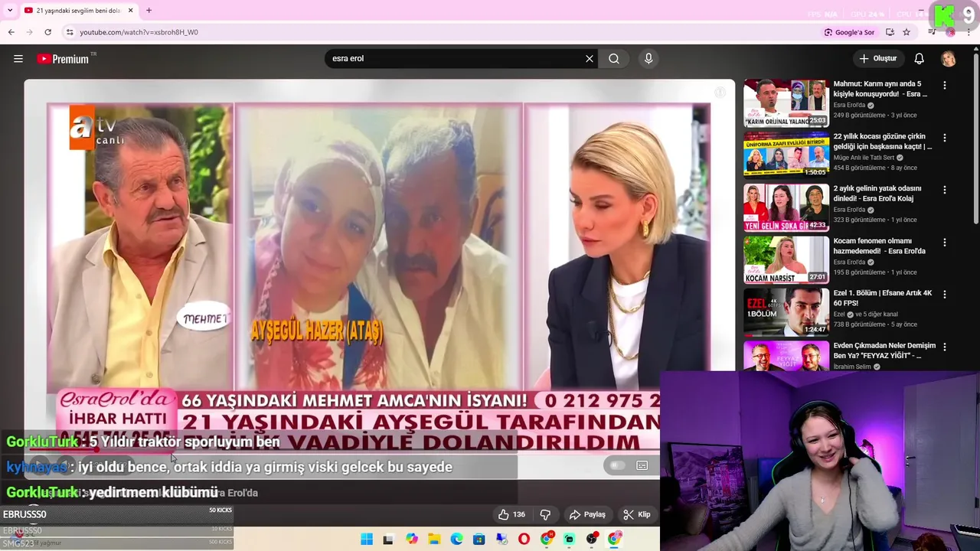Reload the page with refresh icon

point(47,32)
